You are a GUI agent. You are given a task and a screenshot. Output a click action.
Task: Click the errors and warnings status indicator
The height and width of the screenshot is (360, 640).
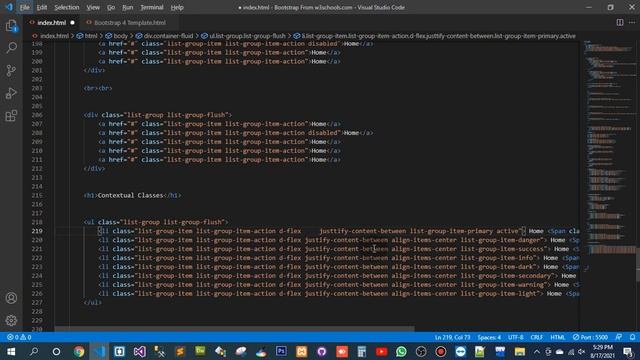coord(19,337)
